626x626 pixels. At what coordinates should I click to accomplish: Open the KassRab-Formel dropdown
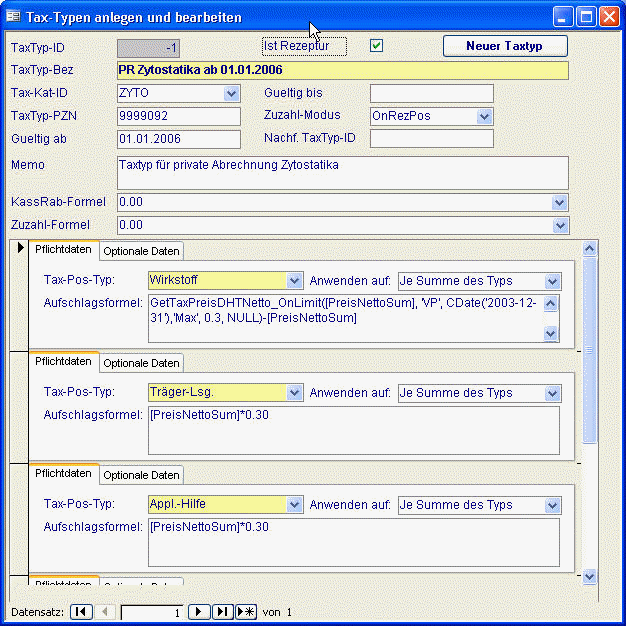pyautogui.click(x=559, y=202)
